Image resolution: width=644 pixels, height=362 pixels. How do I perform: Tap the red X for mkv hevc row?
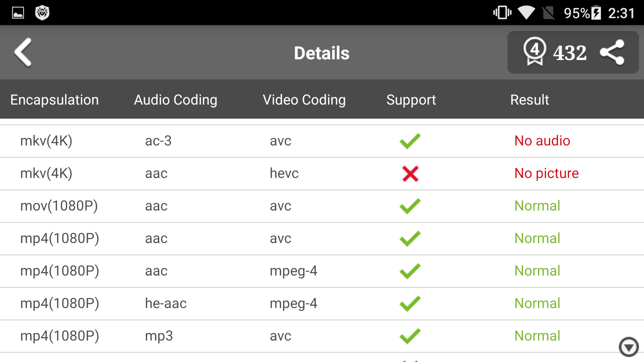click(410, 174)
